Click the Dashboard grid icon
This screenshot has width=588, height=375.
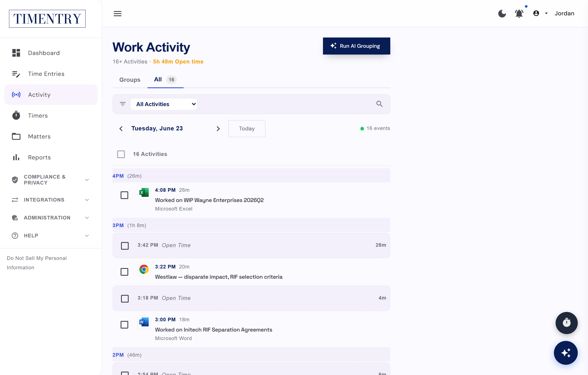pyautogui.click(x=16, y=53)
